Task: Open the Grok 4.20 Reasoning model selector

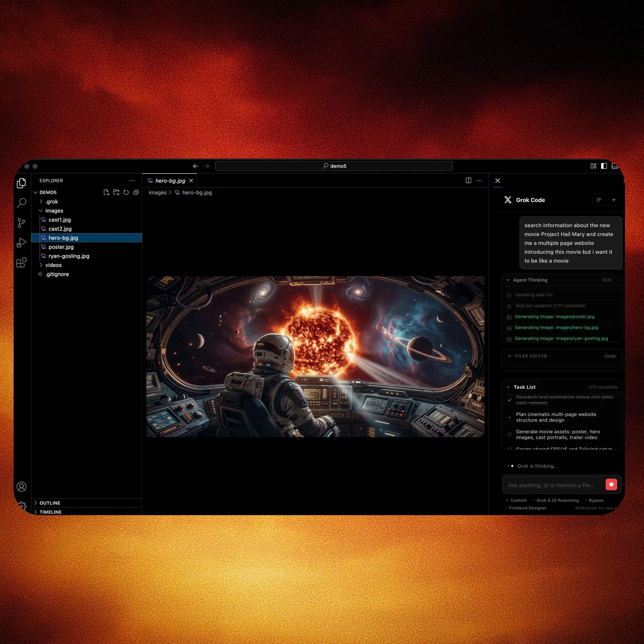Action: pyautogui.click(x=557, y=500)
